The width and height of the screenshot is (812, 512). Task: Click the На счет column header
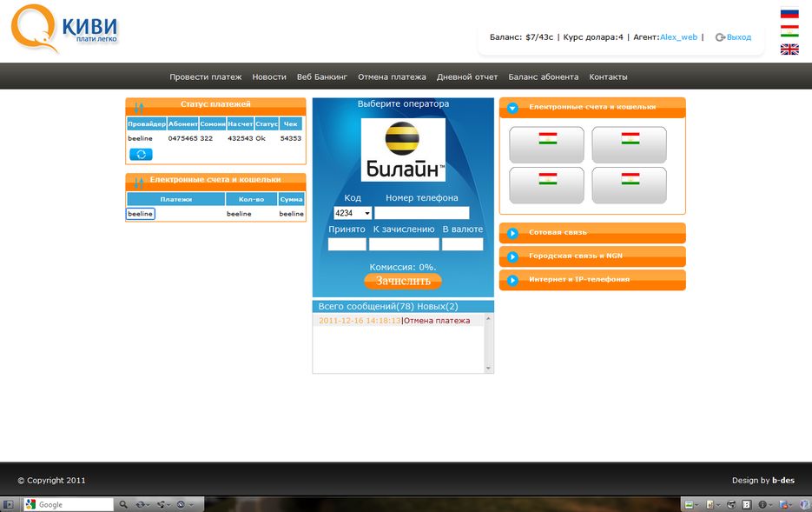pyautogui.click(x=241, y=123)
